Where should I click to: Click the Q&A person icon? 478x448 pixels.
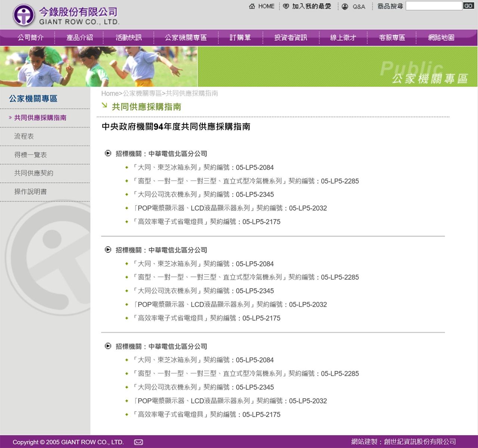click(x=345, y=6)
